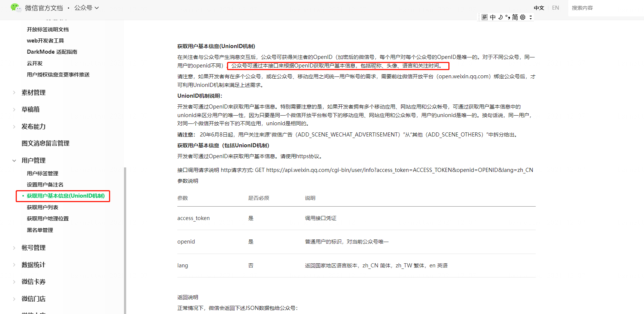Open the 公众号 dropdown in header
This screenshot has width=644, height=314.
click(x=87, y=8)
